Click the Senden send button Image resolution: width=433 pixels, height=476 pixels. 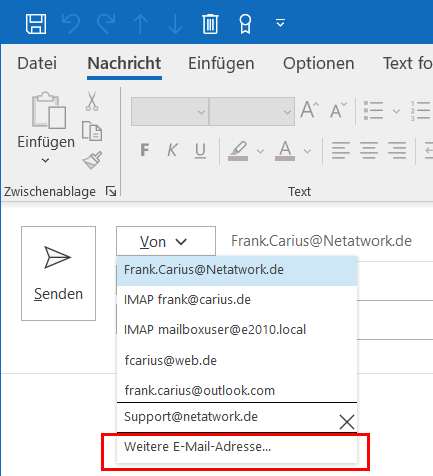58,273
